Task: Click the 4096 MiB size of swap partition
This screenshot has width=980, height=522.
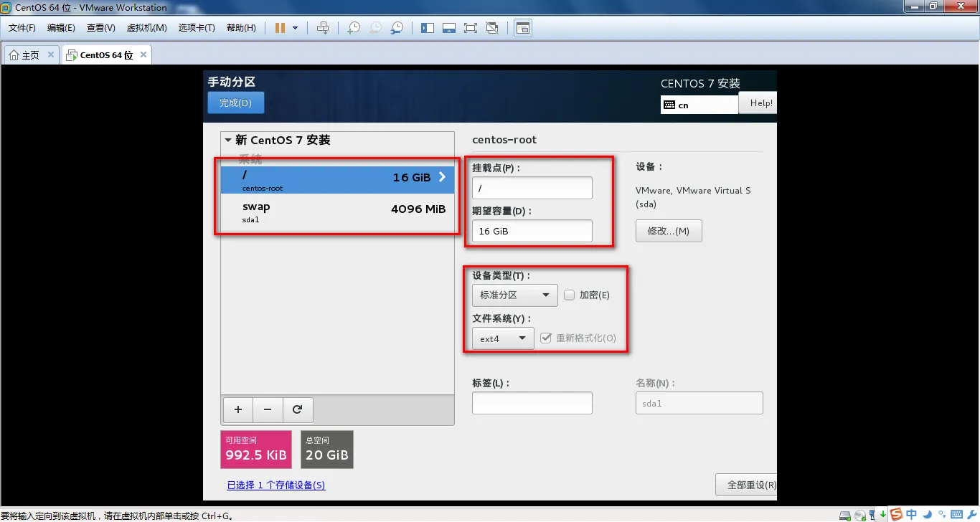Action: [418, 209]
